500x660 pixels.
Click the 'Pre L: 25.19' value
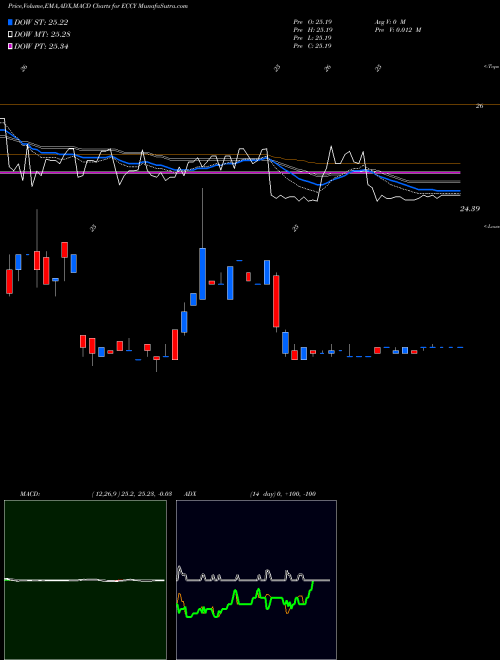(x=314, y=38)
